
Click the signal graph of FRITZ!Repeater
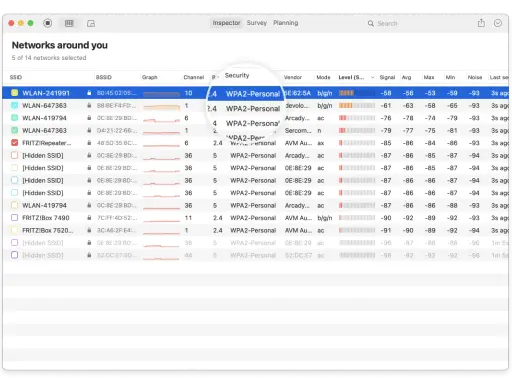161,144
